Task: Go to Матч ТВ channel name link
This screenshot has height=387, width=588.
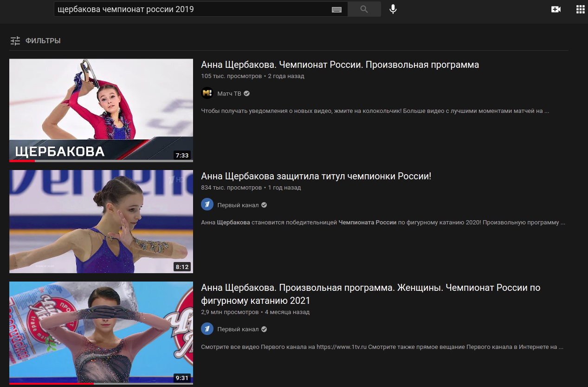Action: coord(229,93)
